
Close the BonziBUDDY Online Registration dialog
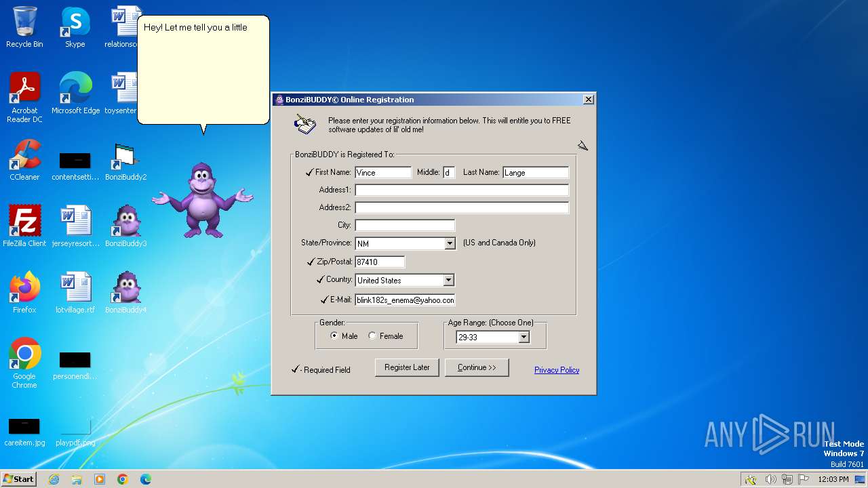[x=589, y=100]
